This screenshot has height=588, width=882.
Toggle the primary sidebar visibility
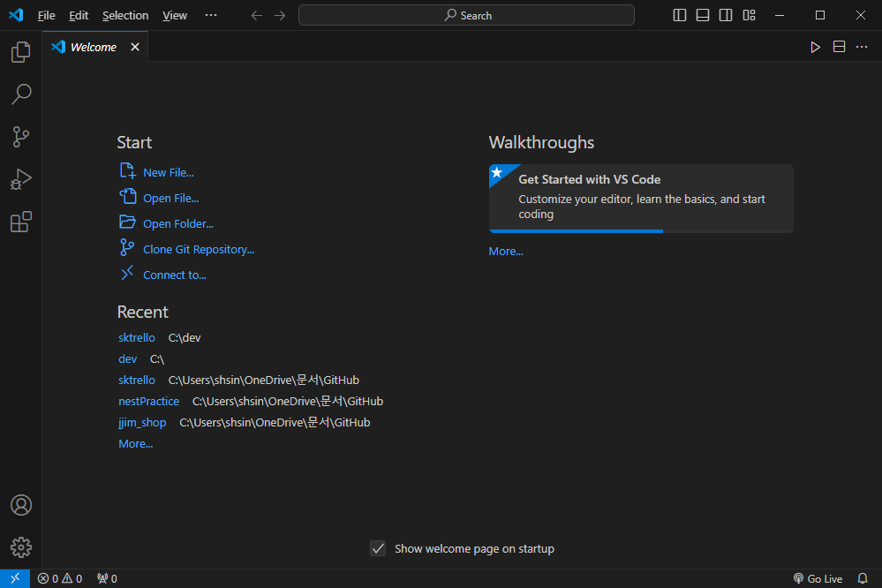[x=678, y=15]
